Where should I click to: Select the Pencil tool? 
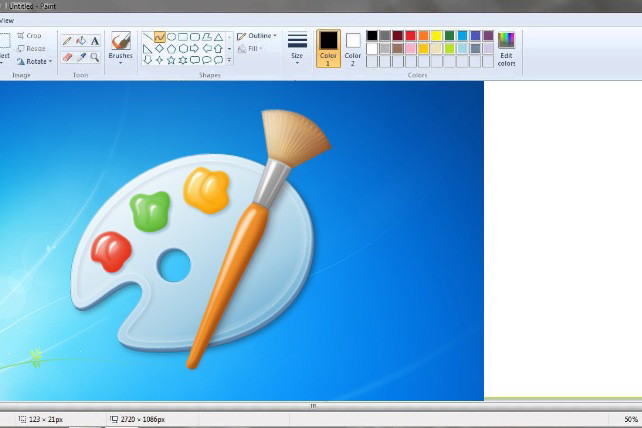point(68,41)
